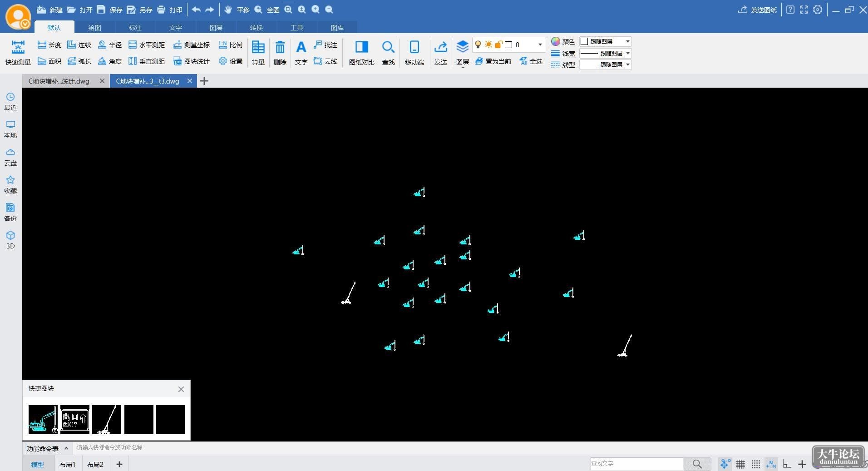Image resolution: width=868 pixels, height=471 pixels.
Task: Open the 图纸对比 drawing compare tool
Action: tap(361, 53)
